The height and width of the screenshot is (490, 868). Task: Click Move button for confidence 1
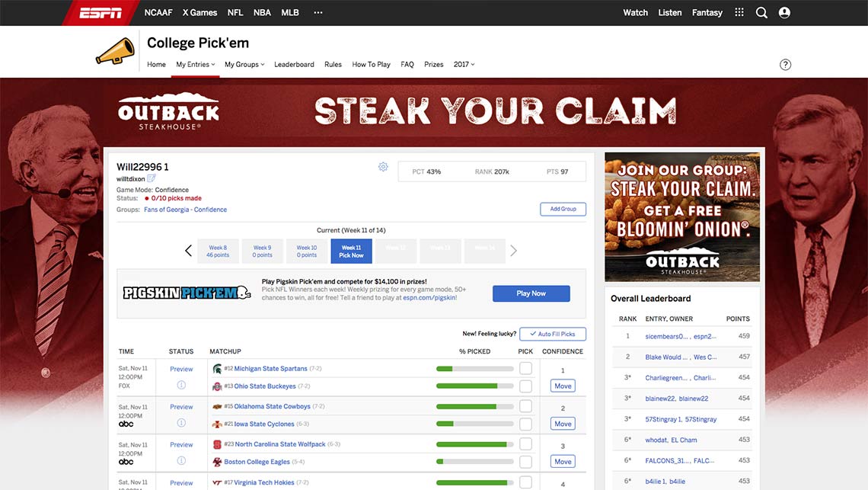tap(563, 386)
